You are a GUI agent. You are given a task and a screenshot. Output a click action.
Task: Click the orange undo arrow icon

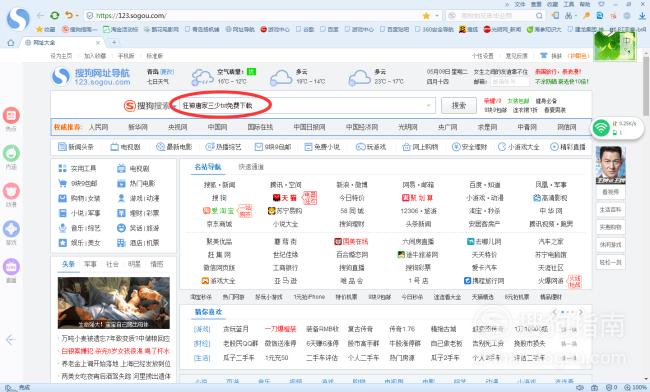point(68,15)
